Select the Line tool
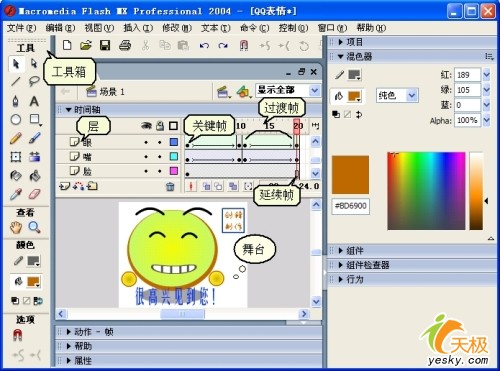The height and width of the screenshot is (371, 500). (16, 81)
